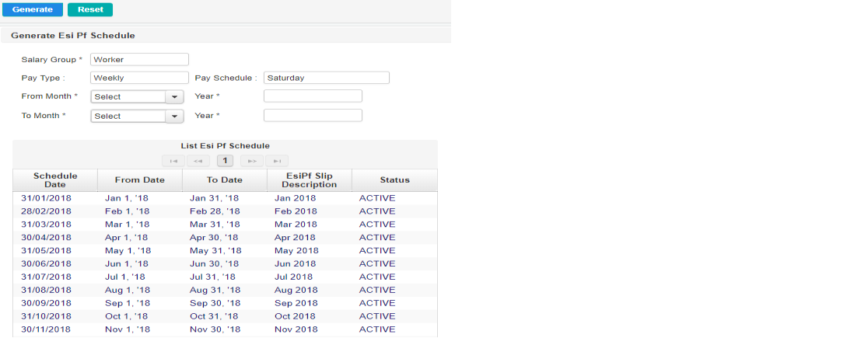Sort by Schedule Date column header
868x338 pixels.
tap(55, 180)
